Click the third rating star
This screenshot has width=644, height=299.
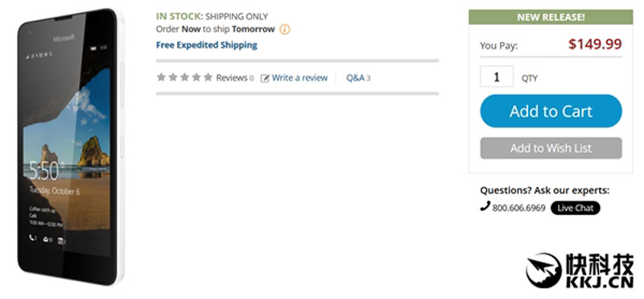184,77
